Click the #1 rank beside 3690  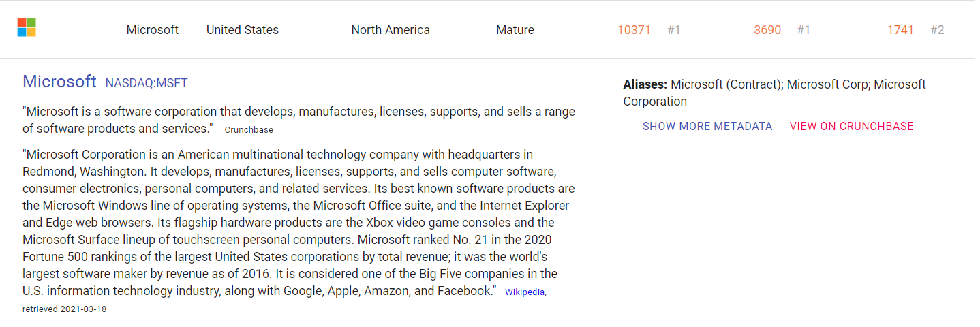coord(804,30)
